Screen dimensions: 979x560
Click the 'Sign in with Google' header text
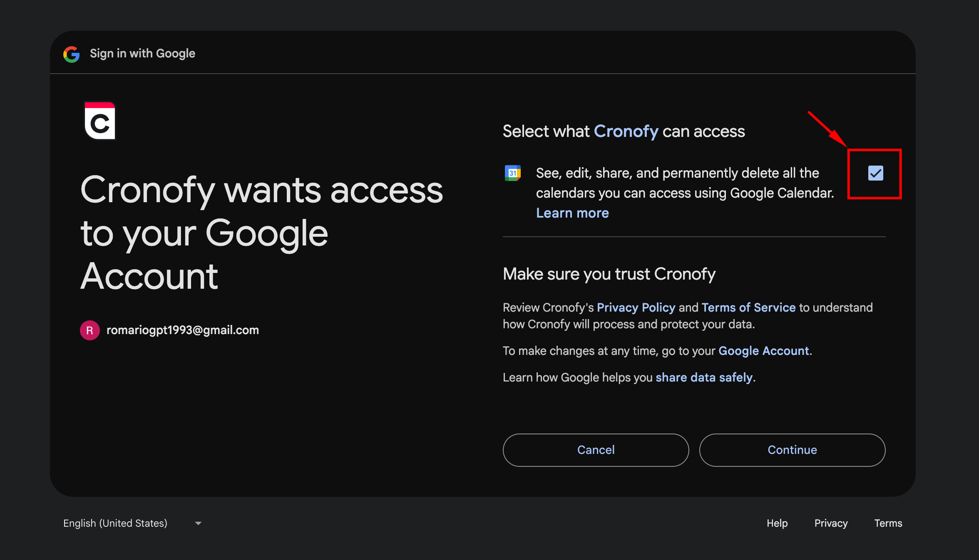point(142,54)
